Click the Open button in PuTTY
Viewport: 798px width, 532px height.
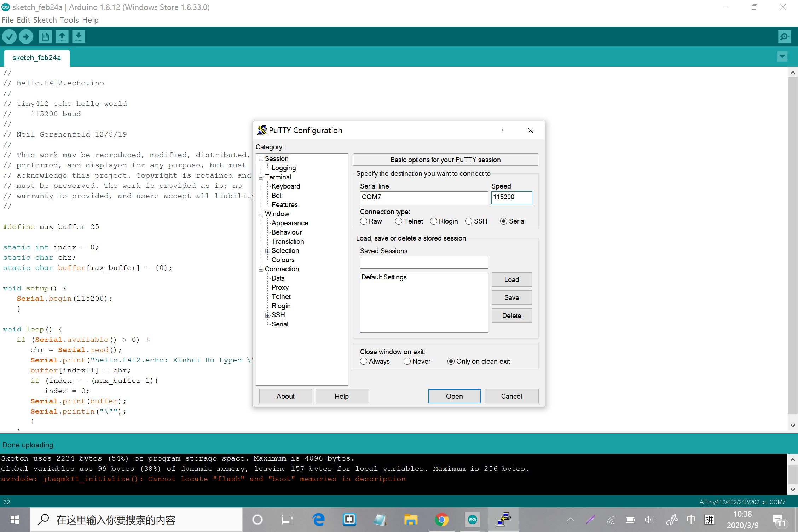click(453, 396)
